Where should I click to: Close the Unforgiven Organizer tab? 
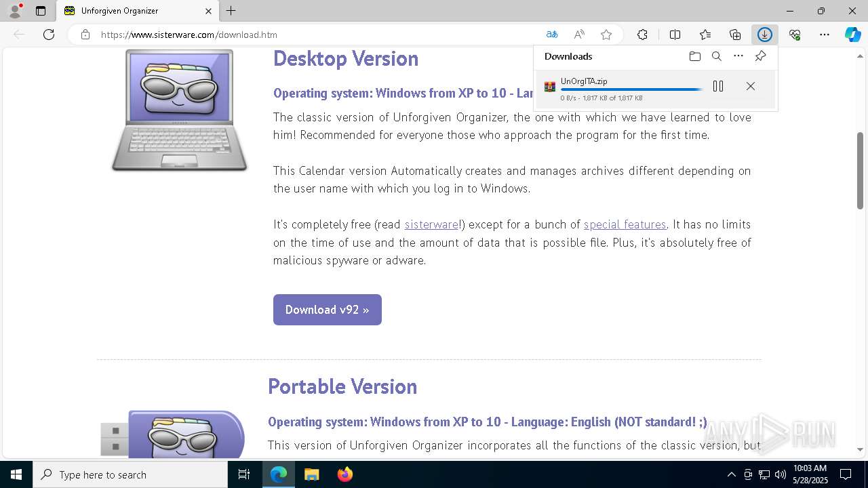click(x=209, y=11)
